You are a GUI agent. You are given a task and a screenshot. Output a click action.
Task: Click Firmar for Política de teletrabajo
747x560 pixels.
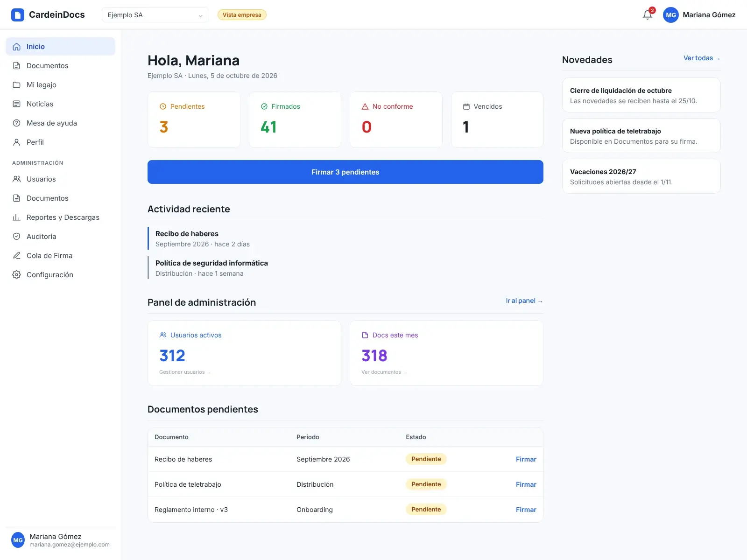click(526, 484)
